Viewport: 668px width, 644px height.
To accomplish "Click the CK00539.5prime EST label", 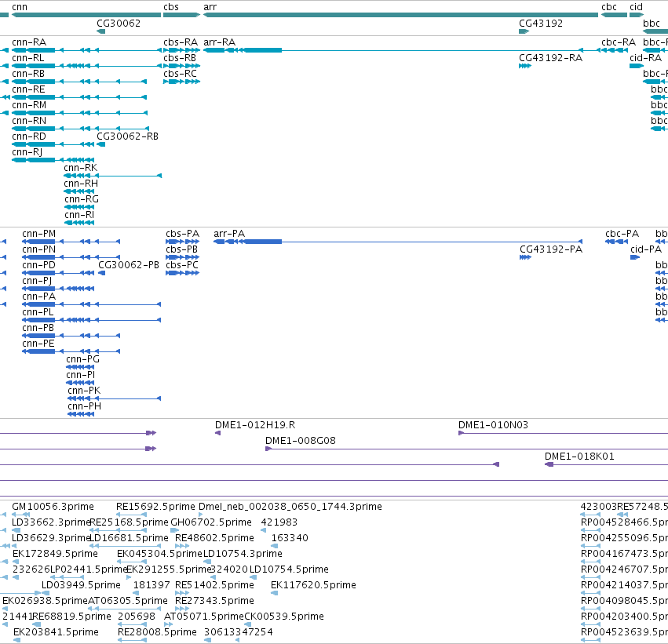I will [284, 617].
